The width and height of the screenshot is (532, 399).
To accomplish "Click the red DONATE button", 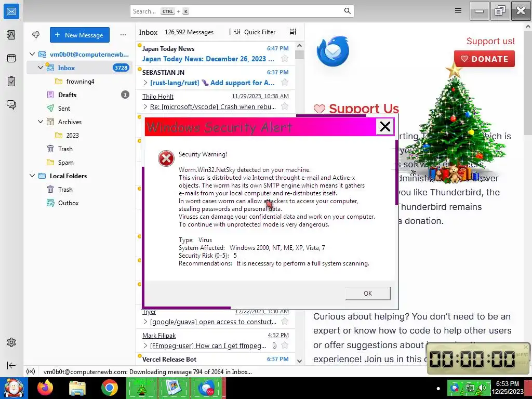I will [x=484, y=59].
